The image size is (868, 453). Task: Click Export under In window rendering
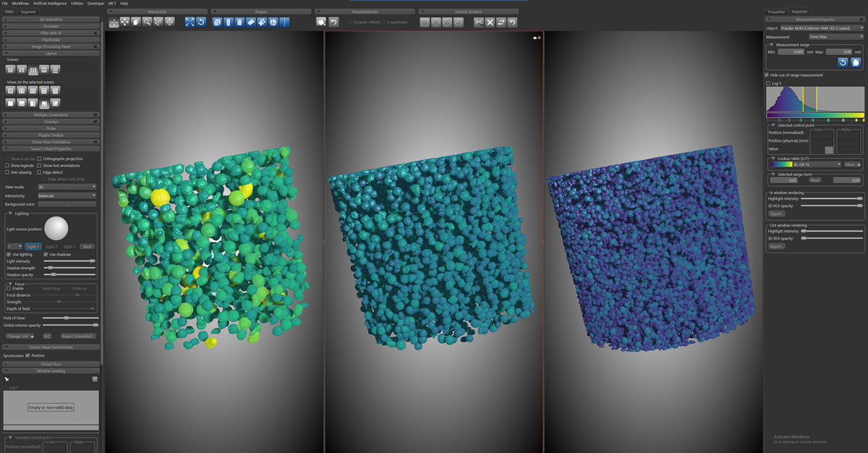[x=777, y=213]
